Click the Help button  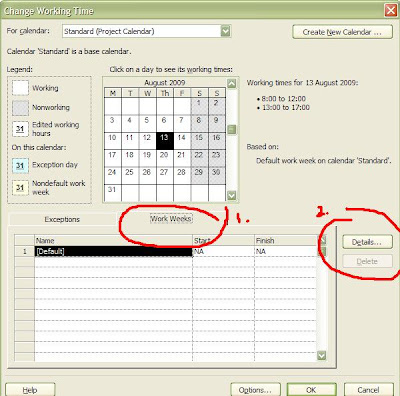point(30,390)
